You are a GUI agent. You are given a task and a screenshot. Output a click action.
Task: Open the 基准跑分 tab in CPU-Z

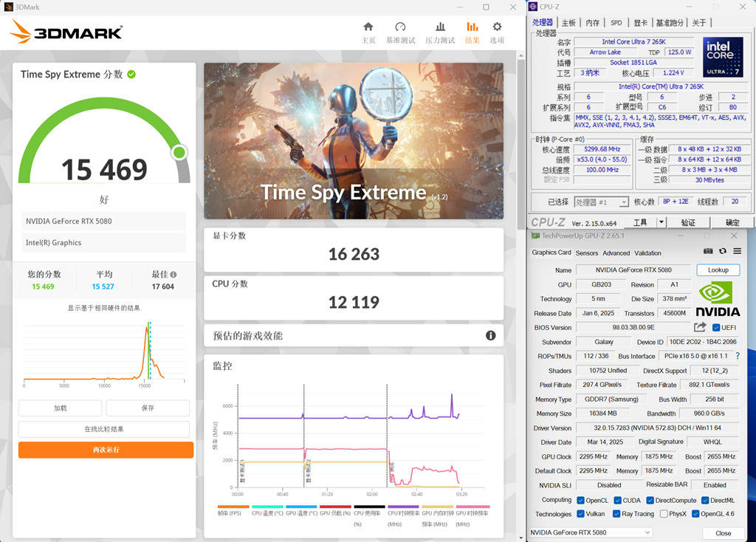point(670,23)
